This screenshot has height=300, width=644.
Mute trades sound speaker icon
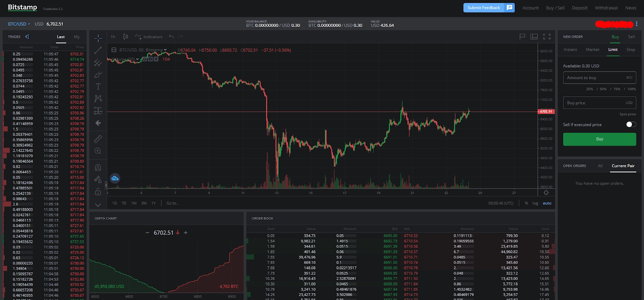pos(27,37)
